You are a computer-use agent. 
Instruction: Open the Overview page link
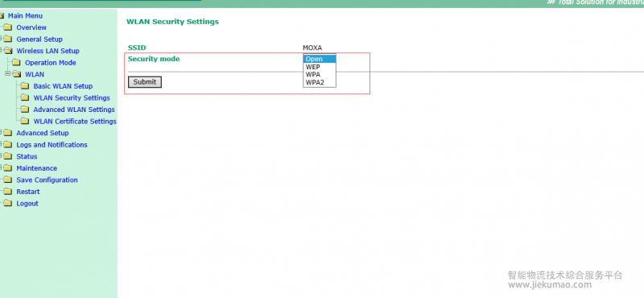(x=31, y=27)
